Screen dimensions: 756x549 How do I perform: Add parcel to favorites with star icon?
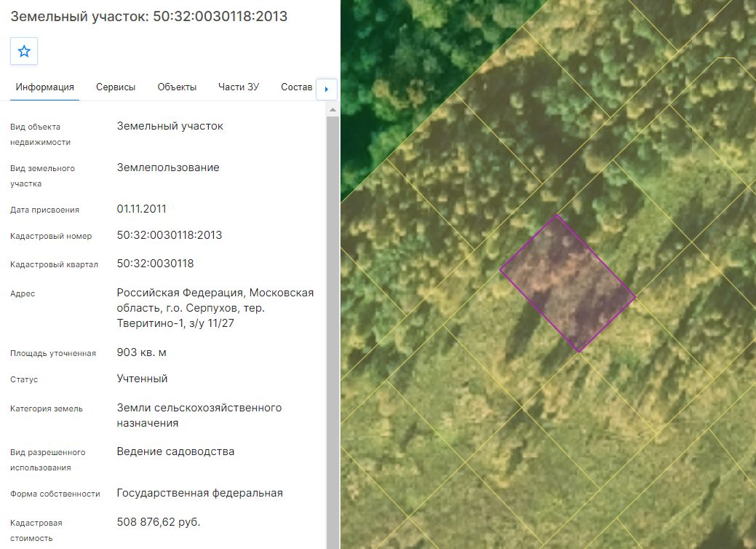pyautogui.click(x=24, y=51)
